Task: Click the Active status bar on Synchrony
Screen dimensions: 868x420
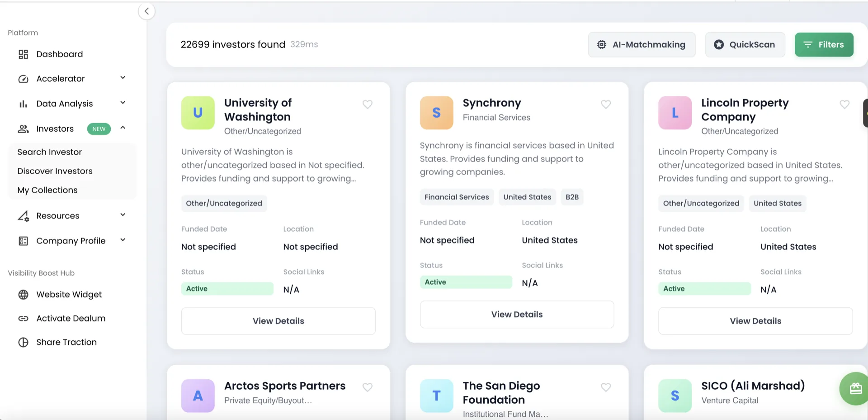Action: point(466,282)
